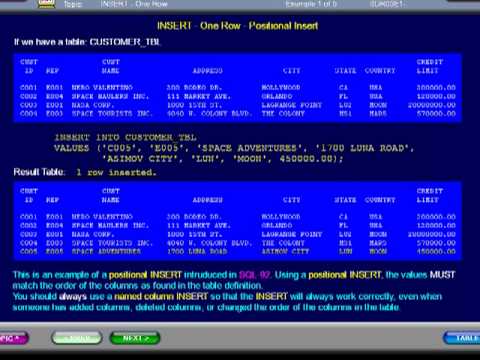Click the 'INSERT INTO CUSTOMER_TBL' statement line
Image resolution: width=480 pixels, height=360 pixels.
[x=125, y=137]
